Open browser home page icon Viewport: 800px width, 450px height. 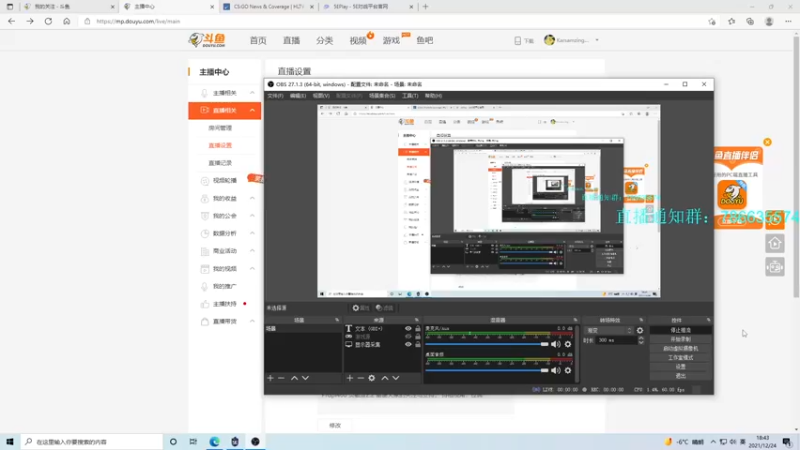[66, 21]
